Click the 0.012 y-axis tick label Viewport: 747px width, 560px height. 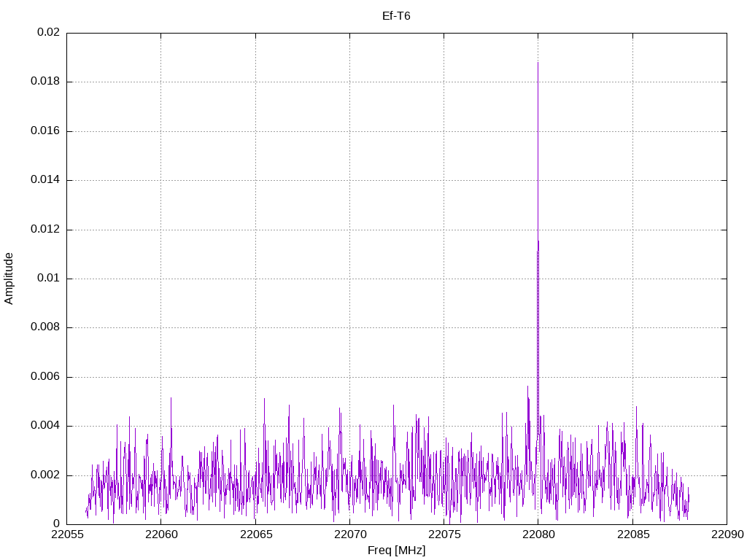pos(44,230)
